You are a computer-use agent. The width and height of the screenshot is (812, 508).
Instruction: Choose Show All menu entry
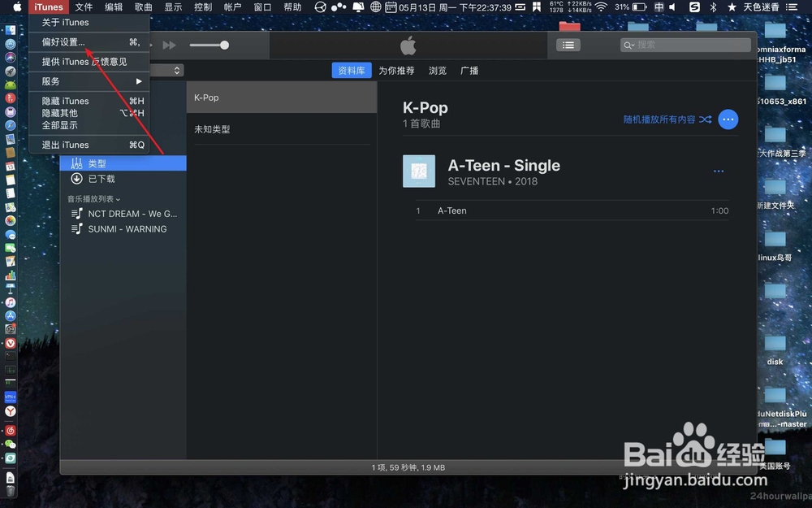click(x=89, y=125)
